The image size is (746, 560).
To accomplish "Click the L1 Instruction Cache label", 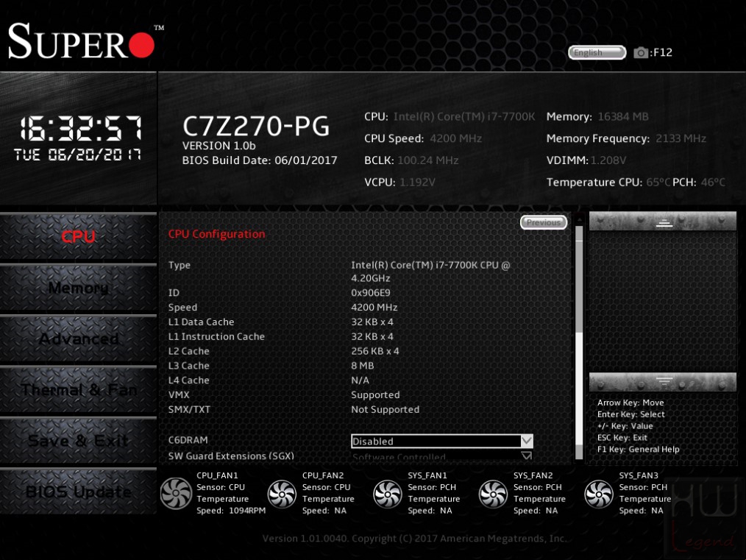I will point(216,336).
